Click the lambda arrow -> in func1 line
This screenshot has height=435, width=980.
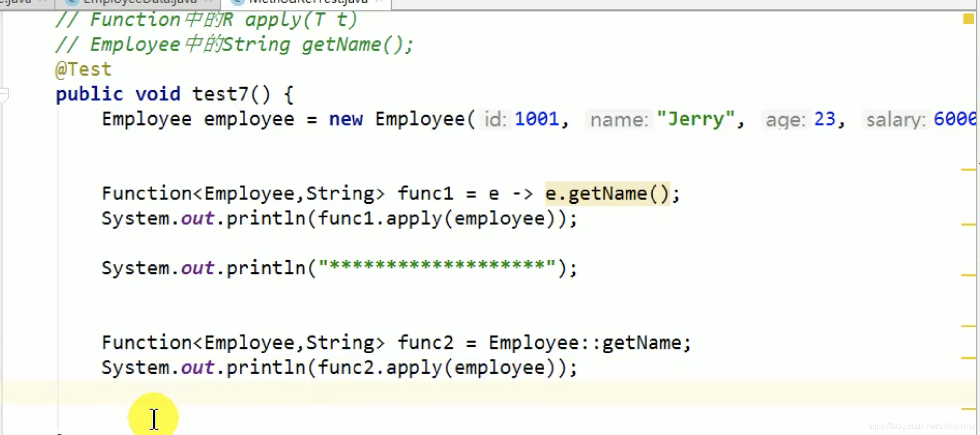(522, 193)
